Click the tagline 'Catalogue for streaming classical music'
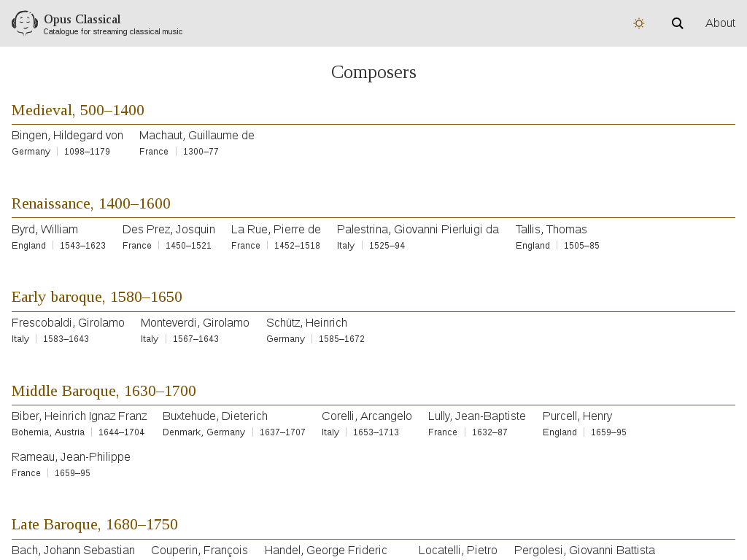747x560 pixels. (x=113, y=31)
